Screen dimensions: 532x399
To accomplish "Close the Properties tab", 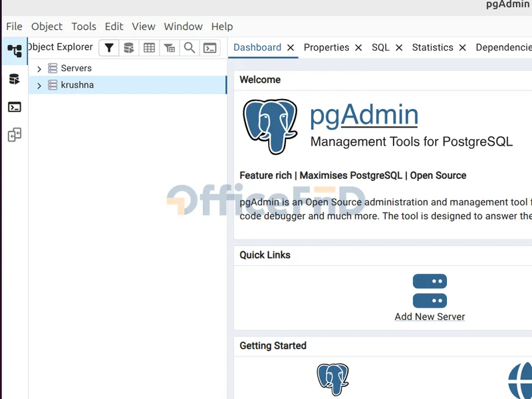I will point(358,48).
